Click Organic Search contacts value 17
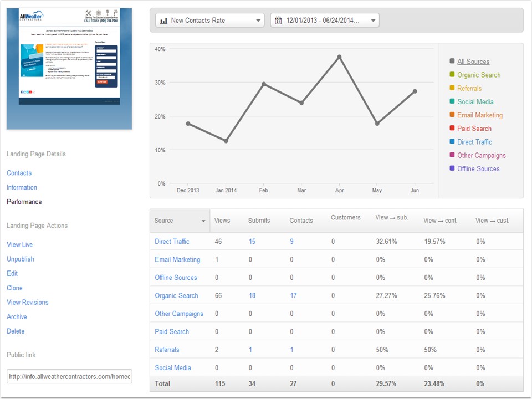 (x=293, y=295)
